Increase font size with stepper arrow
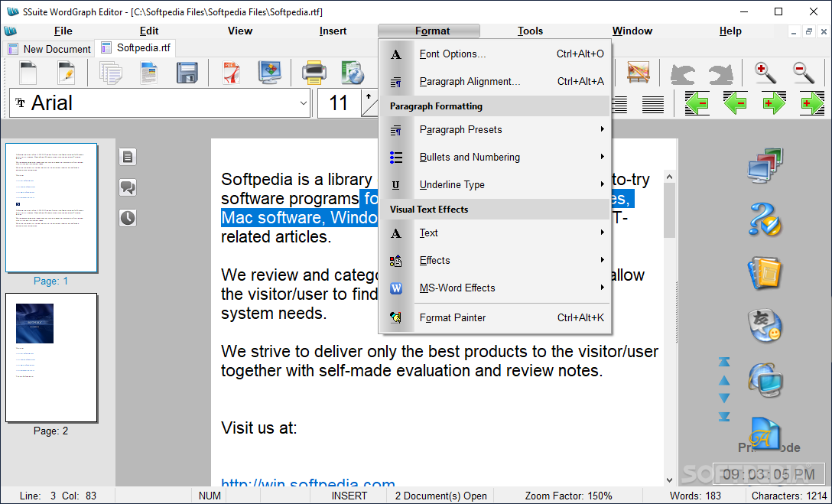Screen dimensions: 832x504 369,96
